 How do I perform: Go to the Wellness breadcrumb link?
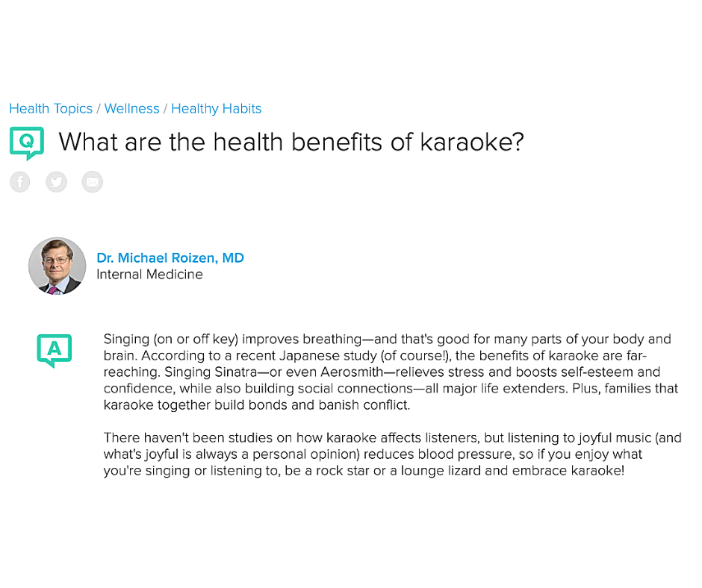pyautogui.click(x=131, y=108)
